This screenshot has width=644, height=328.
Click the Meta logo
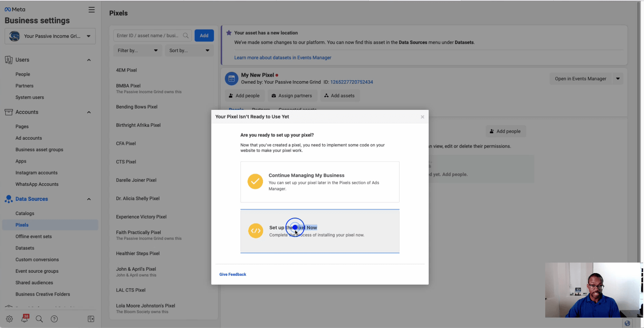(15, 9)
